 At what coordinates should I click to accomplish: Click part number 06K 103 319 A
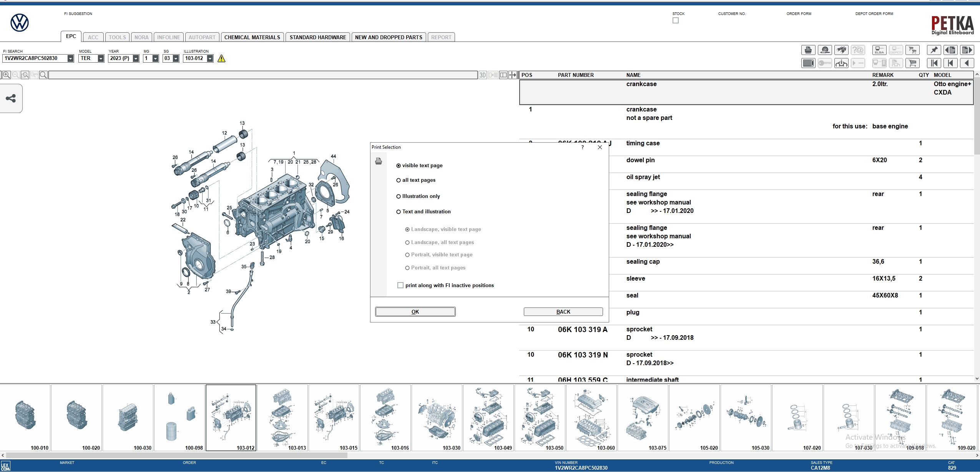click(583, 330)
